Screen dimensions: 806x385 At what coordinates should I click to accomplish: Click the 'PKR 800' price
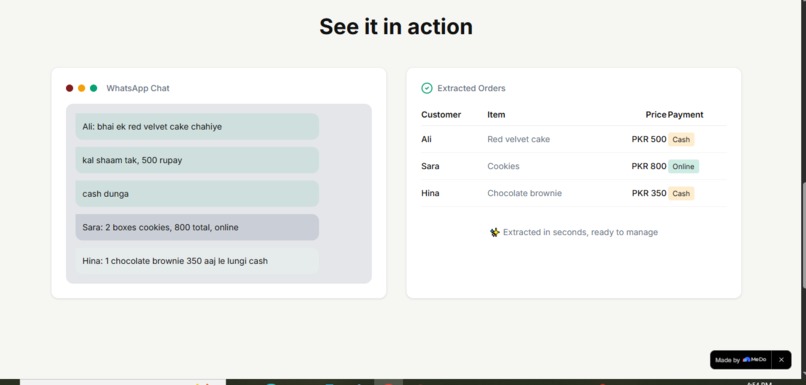click(649, 166)
